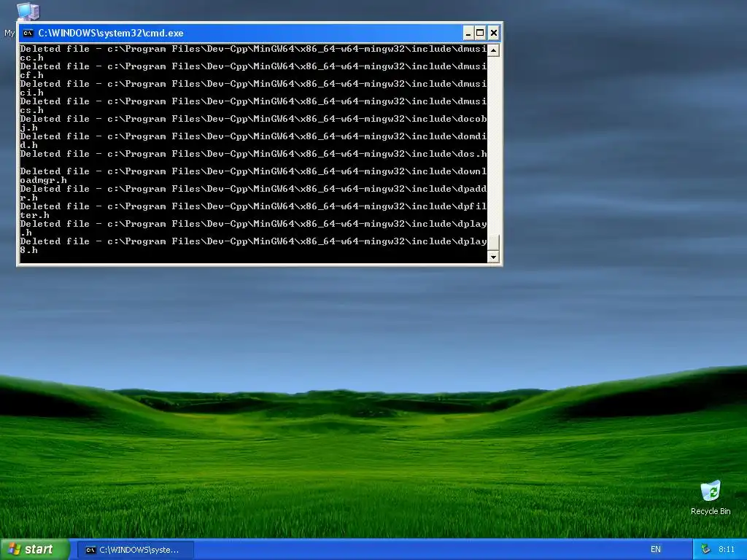Click the line ending with include\dpadd
This screenshot has width=747, height=560.
coord(253,189)
